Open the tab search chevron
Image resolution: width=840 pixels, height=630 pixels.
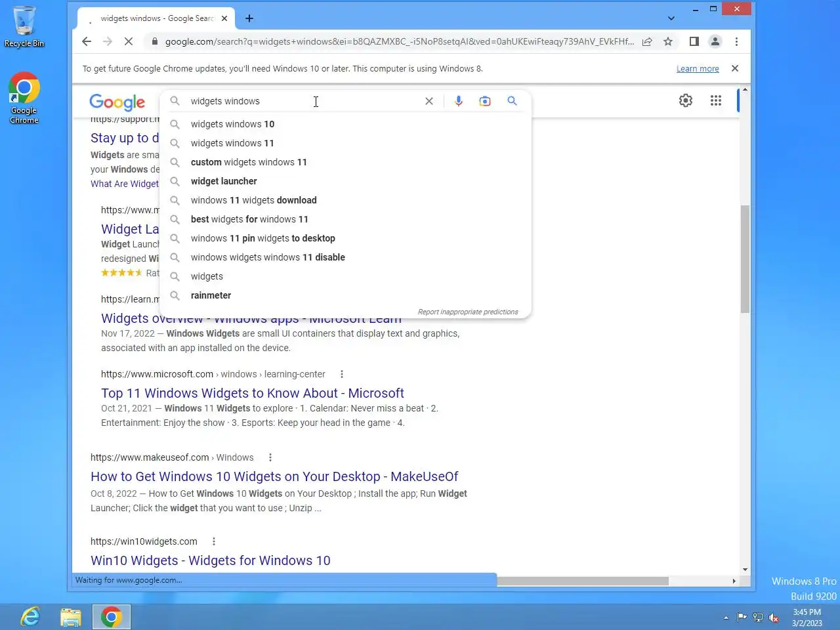click(671, 18)
